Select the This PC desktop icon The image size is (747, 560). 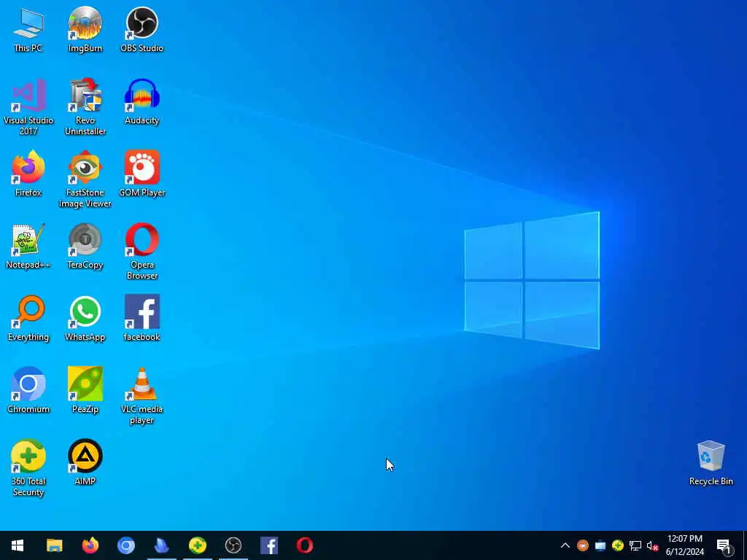(28, 29)
